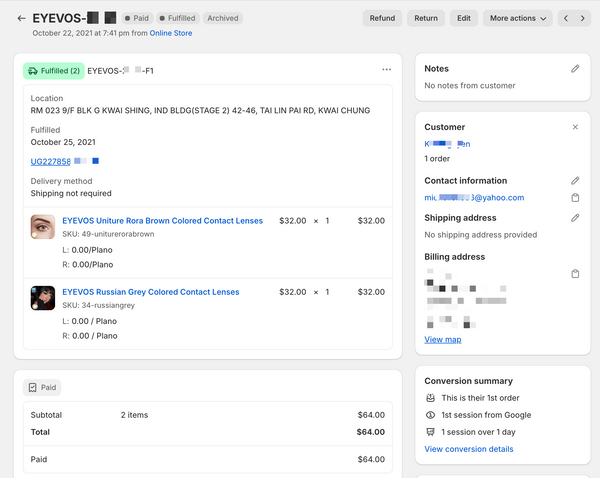The height and width of the screenshot is (478, 600).
Task: Open View conversion details link
Action: point(468,449)
